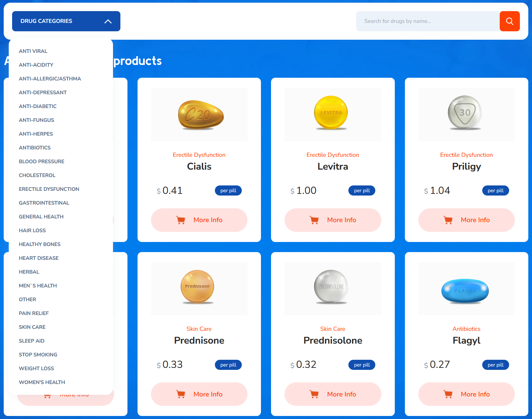The width and height of the screenshot is (532, 419).
Task: Open Stop Smoking category
Action: click(38, 355)
